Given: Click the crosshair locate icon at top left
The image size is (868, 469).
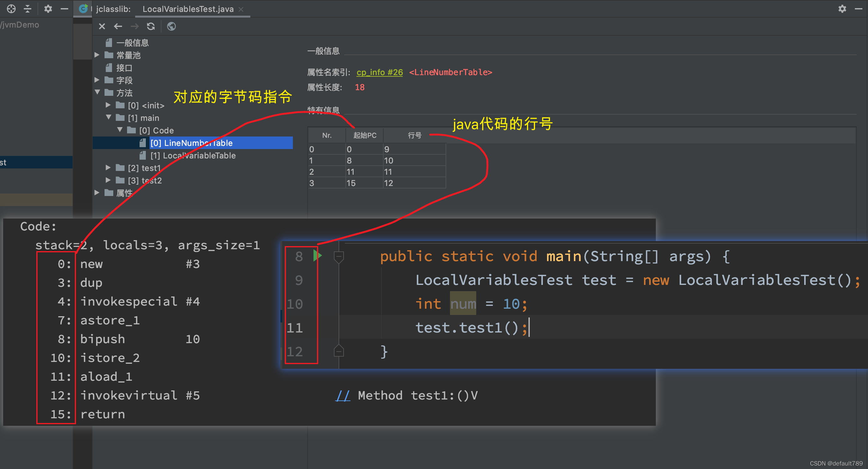Looking at the screenshot, I should point(11,9).
